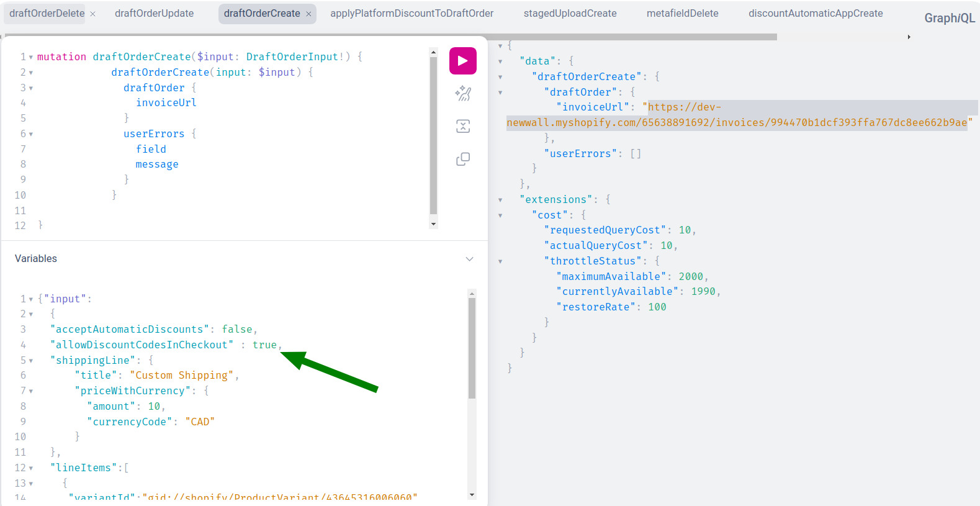980x506 pixels.
Task: Click the query editor scroll down arrow
Action: click(433, 224)
